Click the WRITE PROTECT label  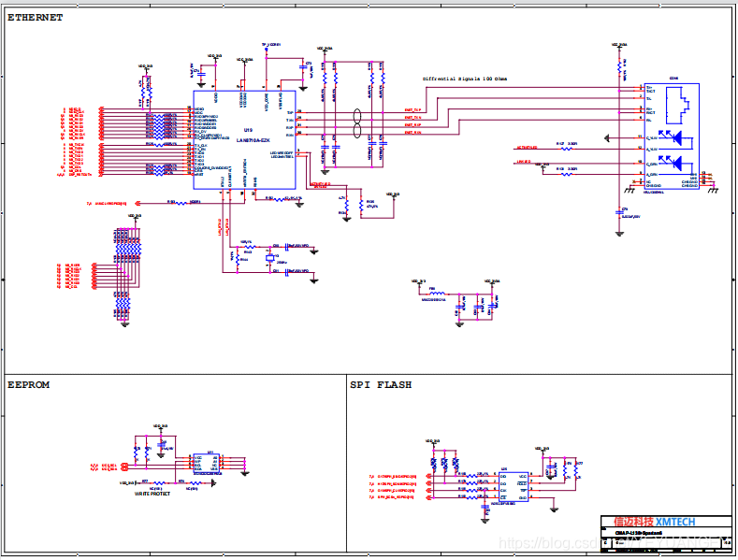(x=152, y=494)
